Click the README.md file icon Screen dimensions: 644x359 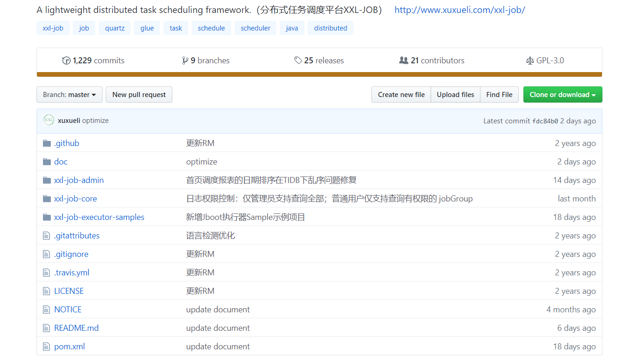46,328
